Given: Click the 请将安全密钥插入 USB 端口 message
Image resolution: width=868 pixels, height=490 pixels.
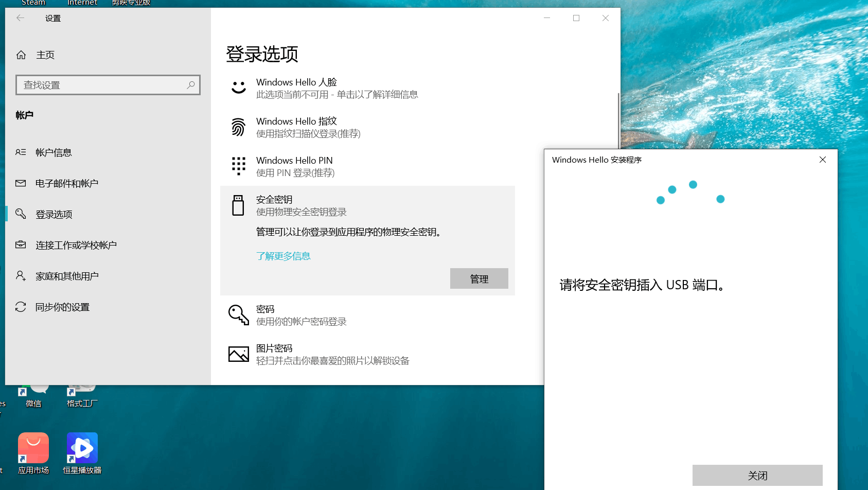Looking at the screenshot, I should tap(643, 285).
